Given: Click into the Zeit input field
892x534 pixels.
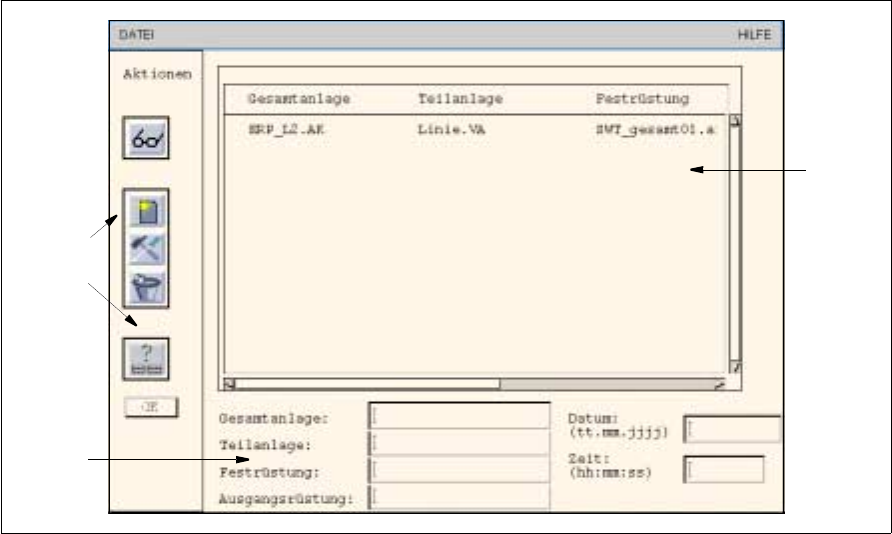Looking at the screenshot, I should click(x=724, y=469).
